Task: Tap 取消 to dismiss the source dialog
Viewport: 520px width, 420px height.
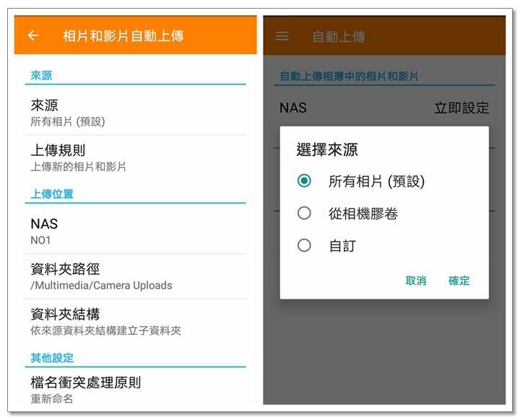Action: click(x=415, y=281)
